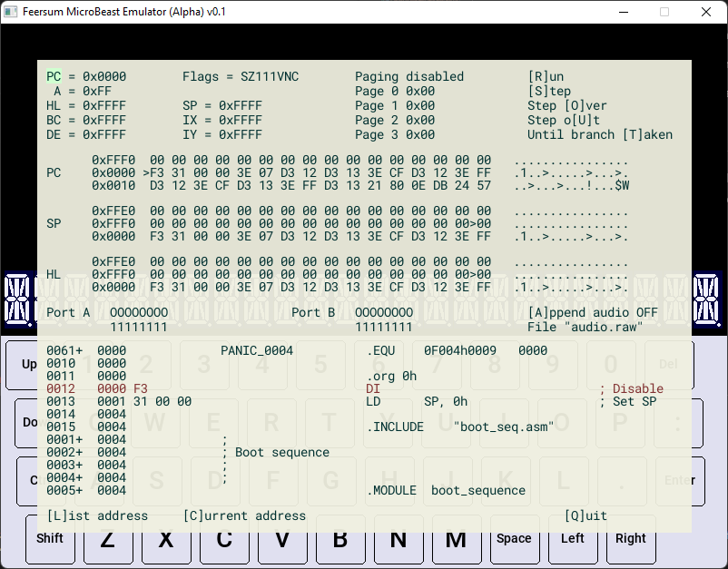Click the BC = 0xFFFF register
Viewport: 728px width, 569px height.
point(86,120)
